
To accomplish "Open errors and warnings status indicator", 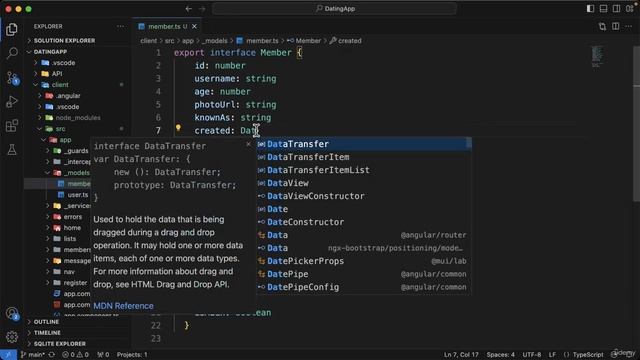I will (76, 355).
